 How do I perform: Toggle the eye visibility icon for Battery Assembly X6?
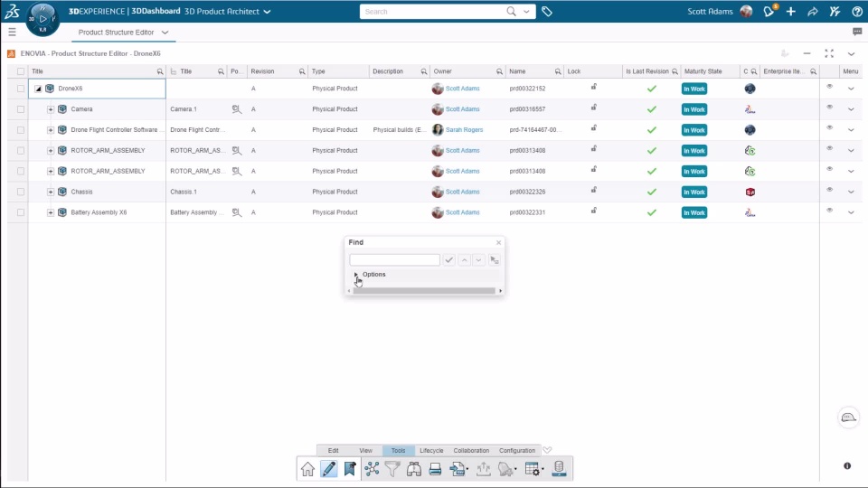[829, 211]
